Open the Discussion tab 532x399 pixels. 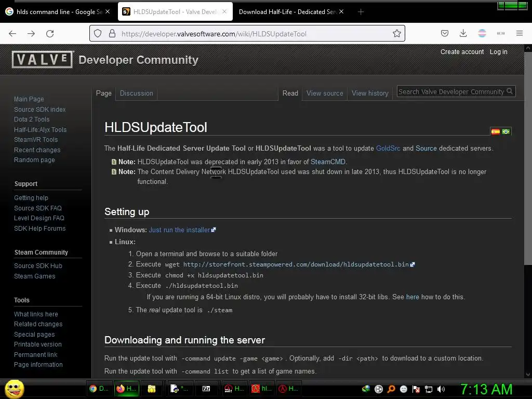click(137, 94)
